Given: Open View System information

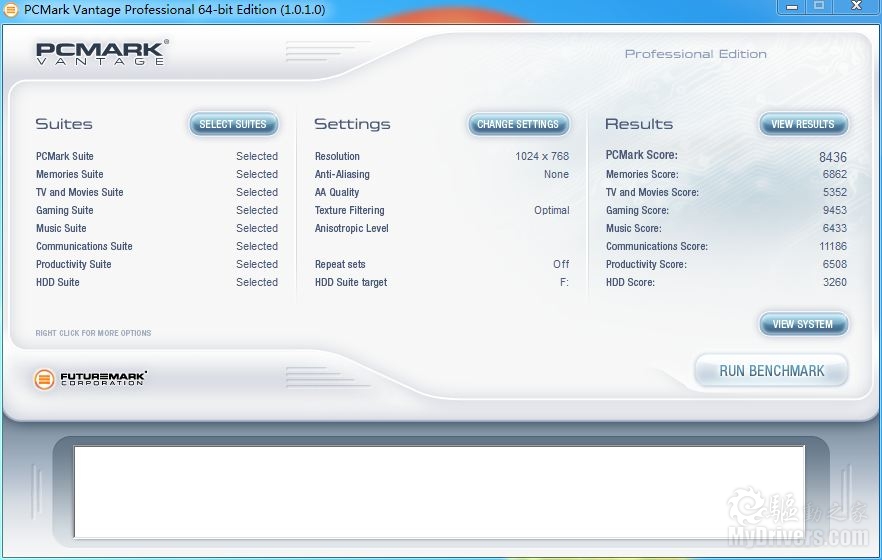Looking at the screenshot, I should point(803,324).
